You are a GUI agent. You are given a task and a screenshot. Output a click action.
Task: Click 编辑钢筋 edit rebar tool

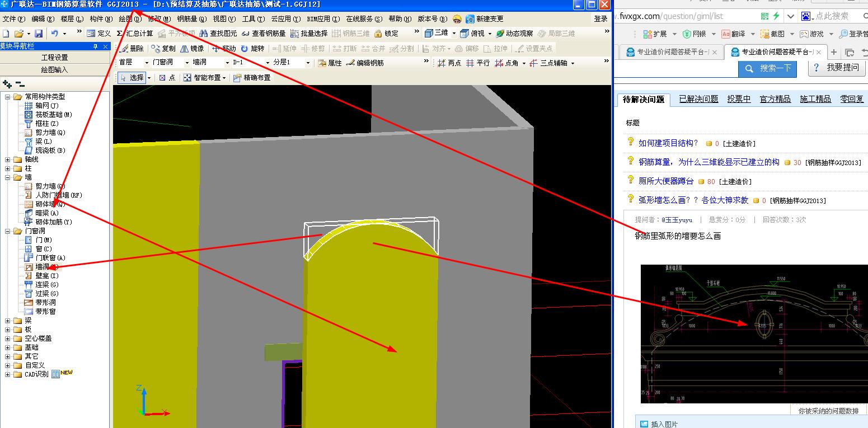click(x=365, y=63)
